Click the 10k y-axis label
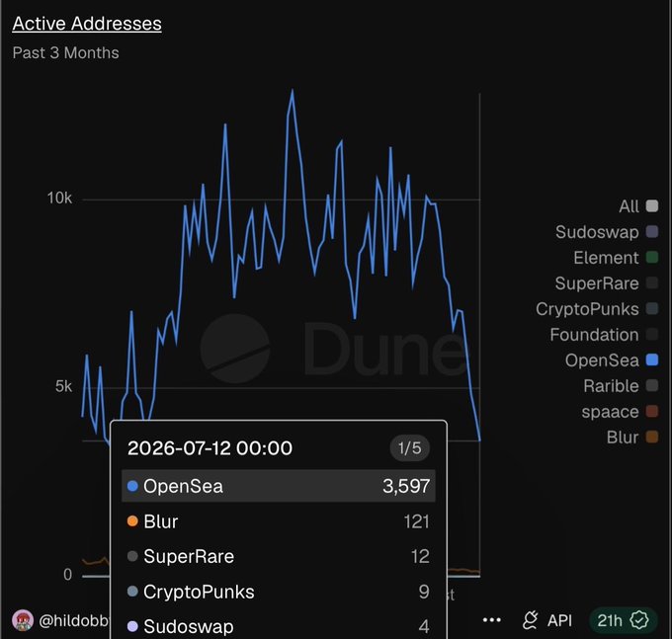The height and width of the screenshot is (639, 672). tap(59, 199)
